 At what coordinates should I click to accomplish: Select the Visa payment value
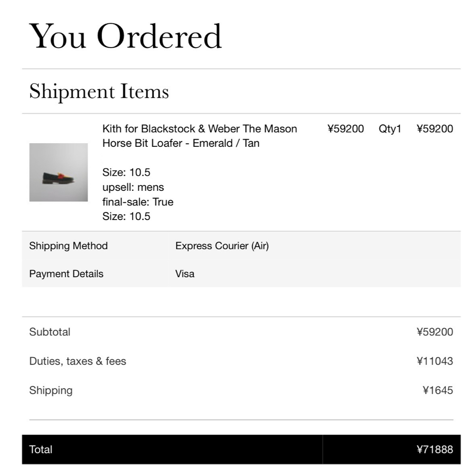185,274
